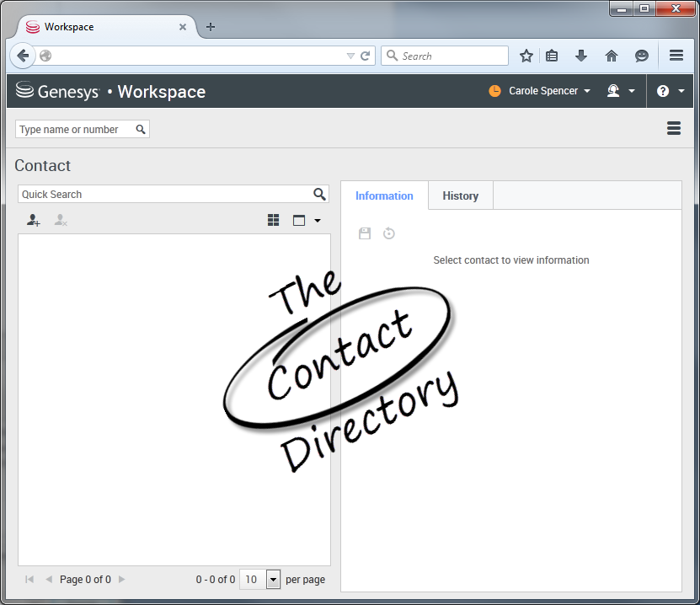700x605 pixels.
Task: Click the Add Contact icon
Action: coord(33,220)
